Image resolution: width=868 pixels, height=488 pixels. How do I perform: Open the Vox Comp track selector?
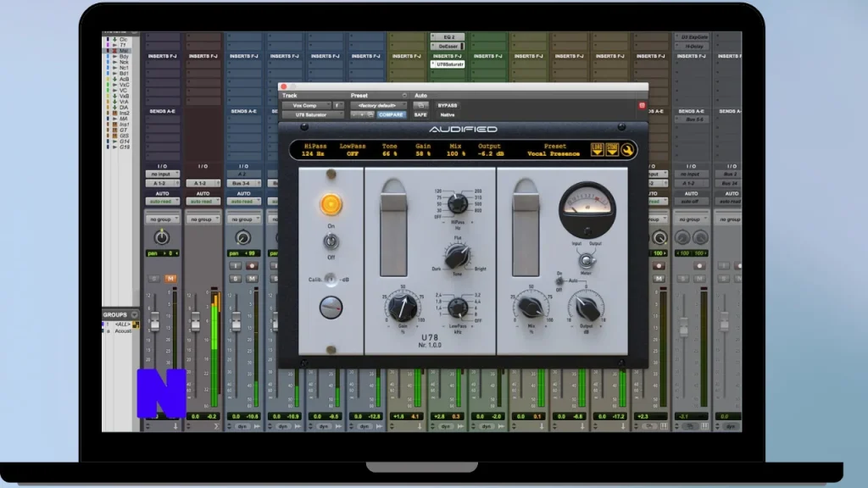pyautogui.click(x=306, y=106)
